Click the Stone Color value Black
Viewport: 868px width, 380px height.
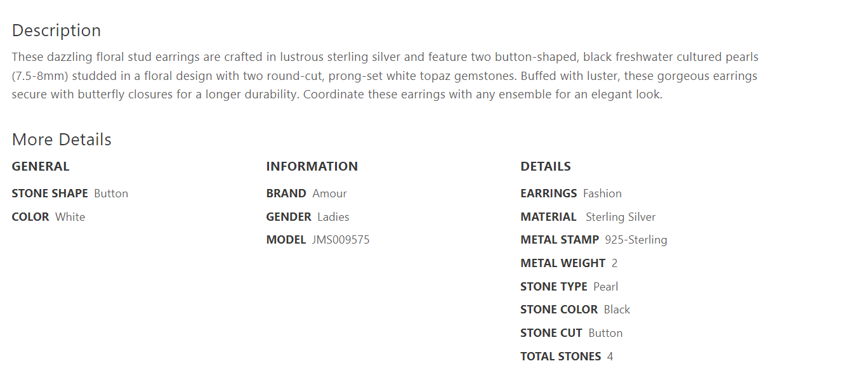click(617, 310)
